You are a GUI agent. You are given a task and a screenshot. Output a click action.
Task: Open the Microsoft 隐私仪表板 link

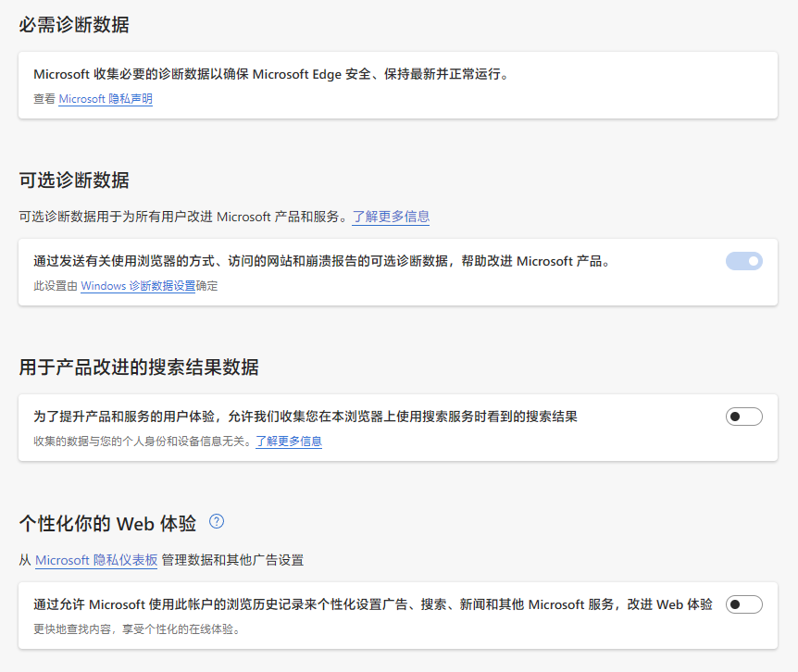point(96,560)
